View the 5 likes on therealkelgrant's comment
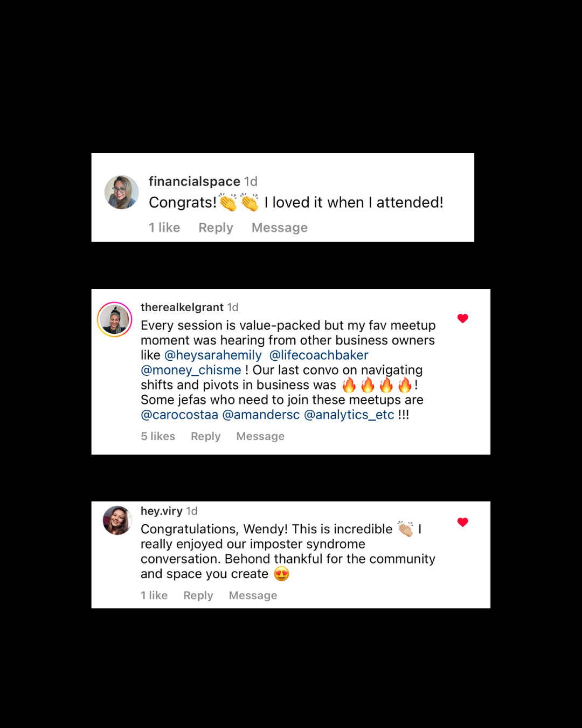Viewport: 582px width, 728px height. click(x=158, y=436)
